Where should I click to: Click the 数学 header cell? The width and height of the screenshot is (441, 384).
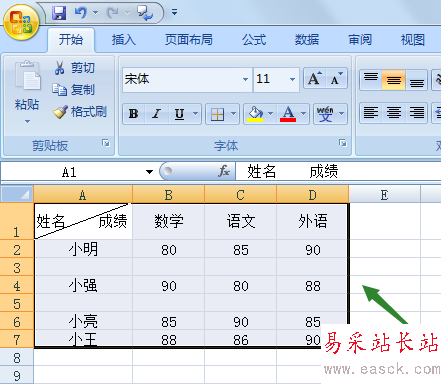[x=169, y=221]
